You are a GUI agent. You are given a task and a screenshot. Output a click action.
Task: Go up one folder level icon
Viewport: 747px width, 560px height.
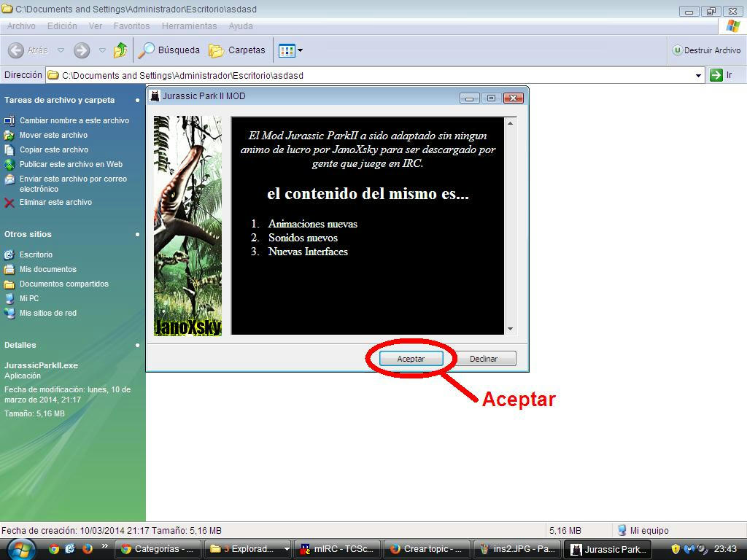(120, 50)
